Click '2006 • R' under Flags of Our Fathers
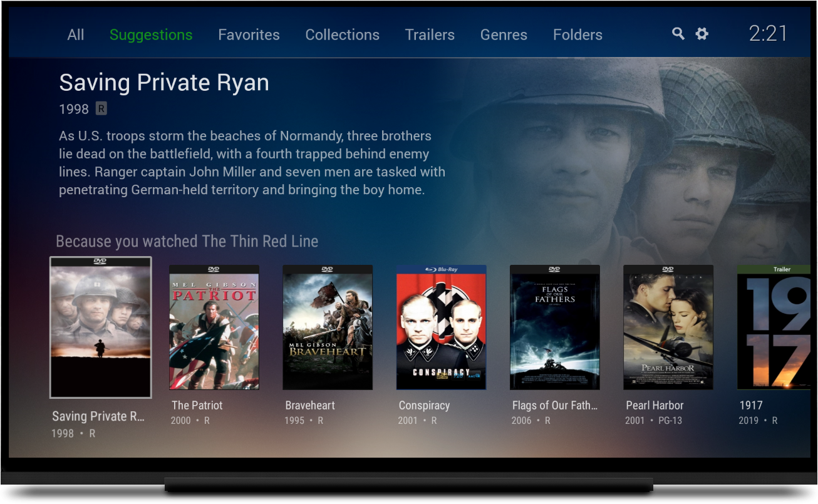The width and height of the screenshot is (818, 504). coord(531,421)
